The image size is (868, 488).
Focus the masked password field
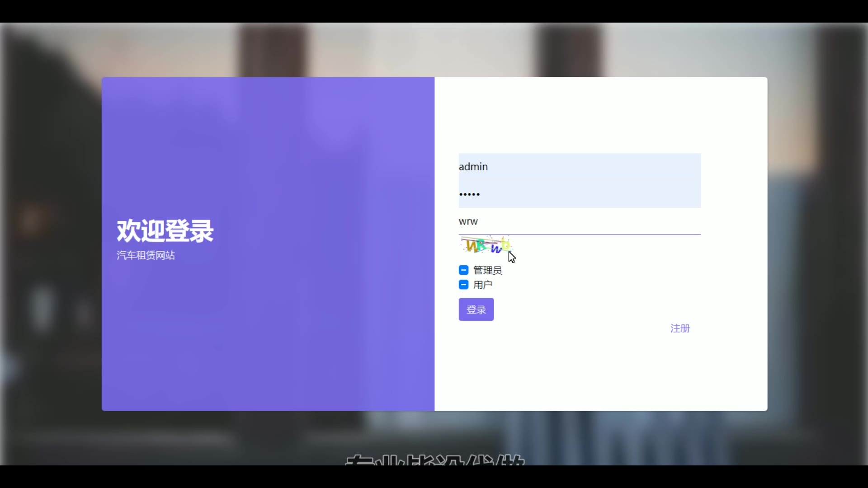pyautogui.click(x=579, y=194)
